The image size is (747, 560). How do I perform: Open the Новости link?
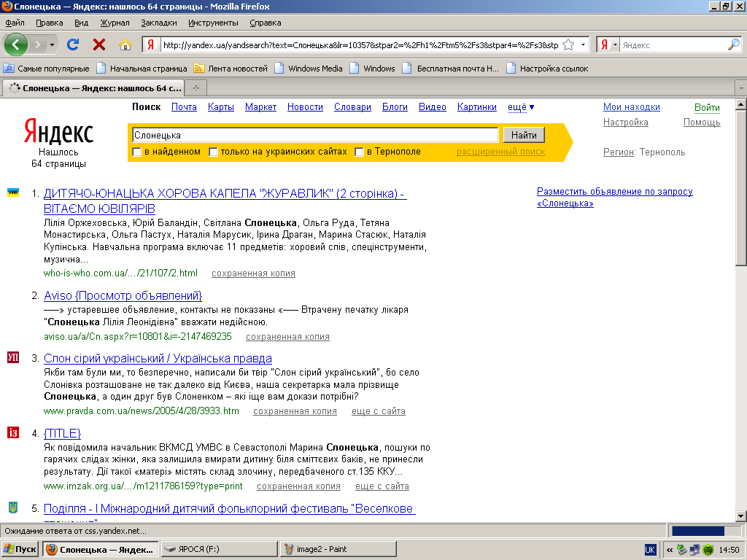(x=305, y=107)
